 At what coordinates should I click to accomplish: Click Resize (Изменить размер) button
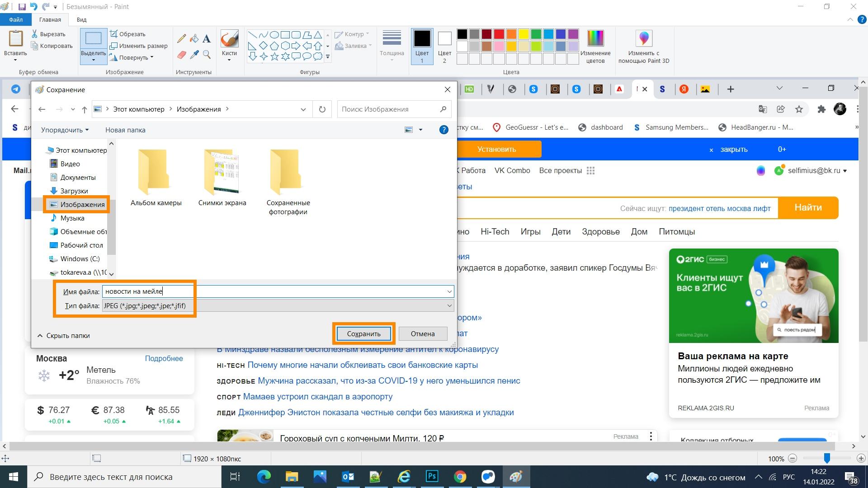pos(139,46)
